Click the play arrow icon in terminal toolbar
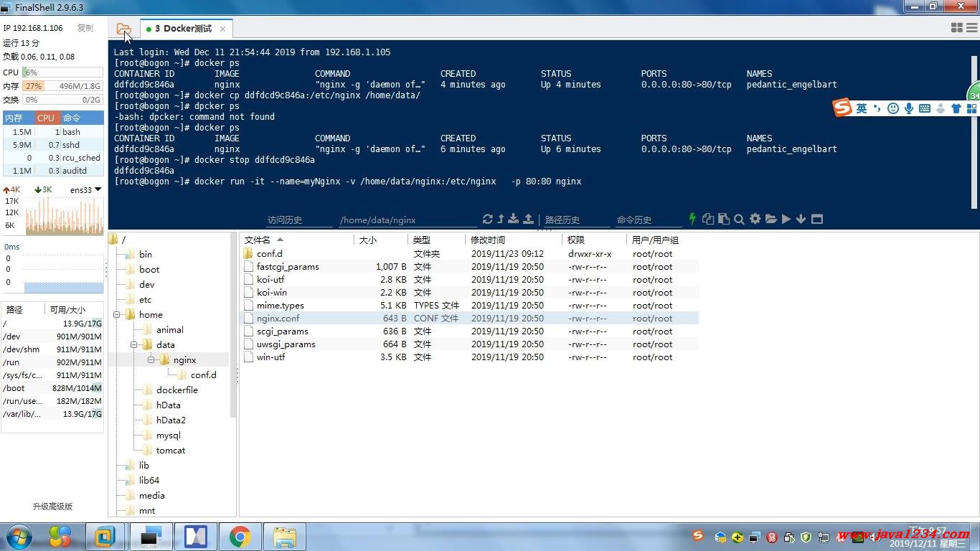980x551 pixels. click(786, 219)
